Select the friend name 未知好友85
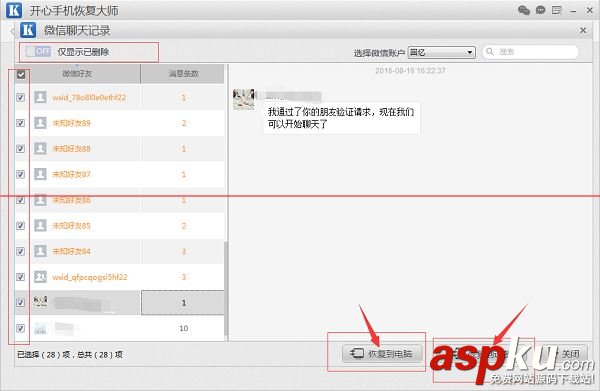Screen dimensions: 600x391 pos(71,226)
